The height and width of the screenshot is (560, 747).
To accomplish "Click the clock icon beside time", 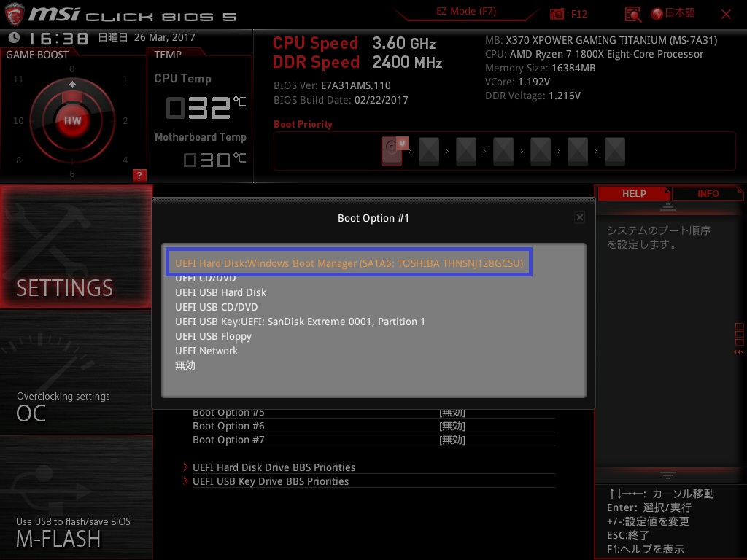I will pyautogui.click(x=15, y=37).
